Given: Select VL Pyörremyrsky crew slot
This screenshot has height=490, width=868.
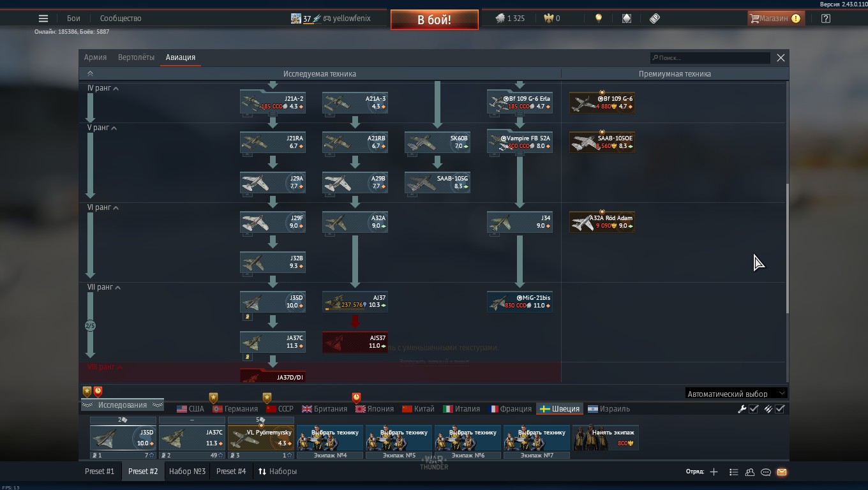Looking at the screenshot, I should pyautogui.click(x=261, y=438).
